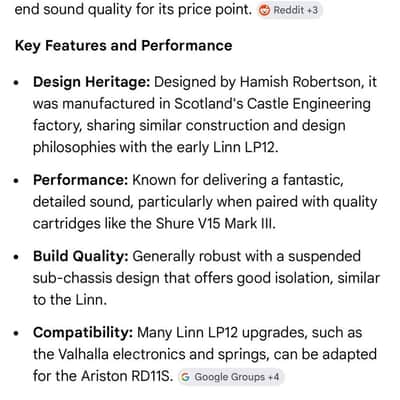
Task: Click the Key Features and Performance heading
Action: coord(123,46)
